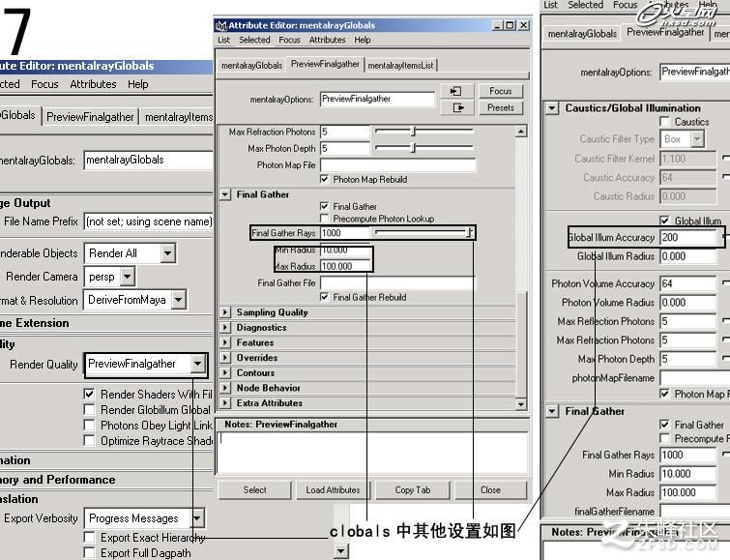The width and height of the screenshot is (730, 560).
Task: Open Attributes menu in left Attribute Editor
Action: tap(93, 84)
